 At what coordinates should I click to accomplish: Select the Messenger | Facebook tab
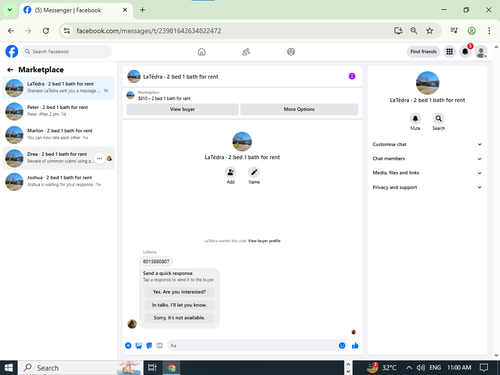click(76, 10)
